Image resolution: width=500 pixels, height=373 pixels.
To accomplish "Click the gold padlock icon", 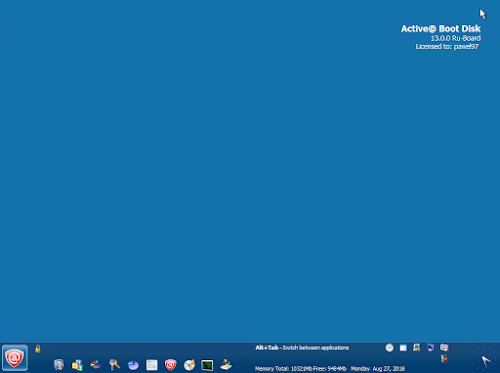I will coord(38,349).
